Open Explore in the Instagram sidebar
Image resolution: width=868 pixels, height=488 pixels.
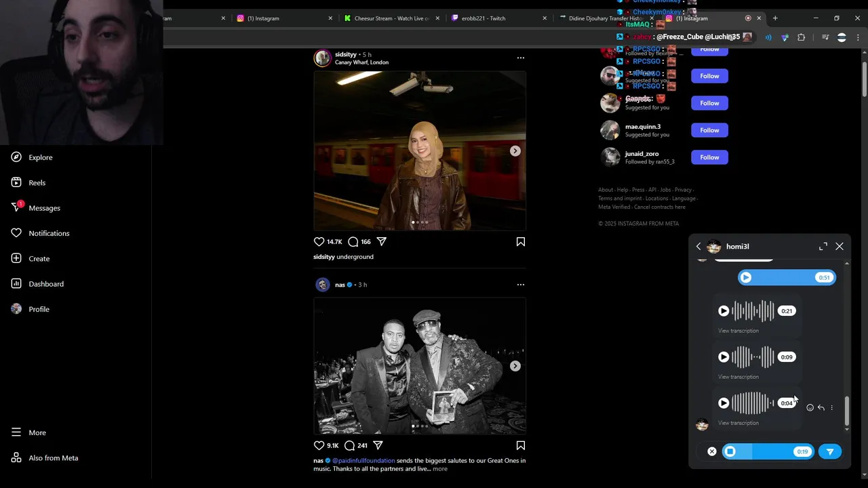(x=32, y=157)
